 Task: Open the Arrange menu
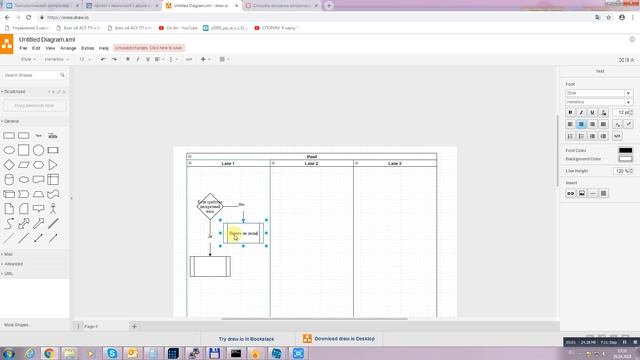68,48
